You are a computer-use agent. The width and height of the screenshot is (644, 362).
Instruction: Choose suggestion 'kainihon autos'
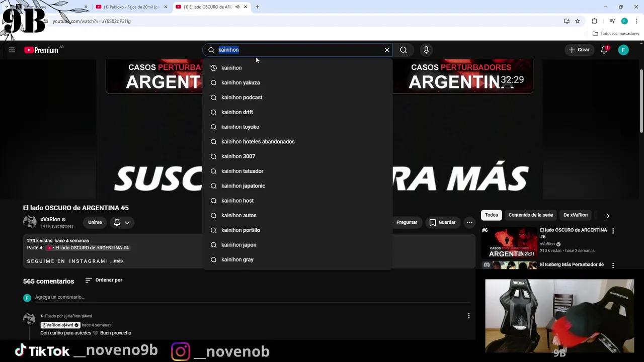[297, 215]
